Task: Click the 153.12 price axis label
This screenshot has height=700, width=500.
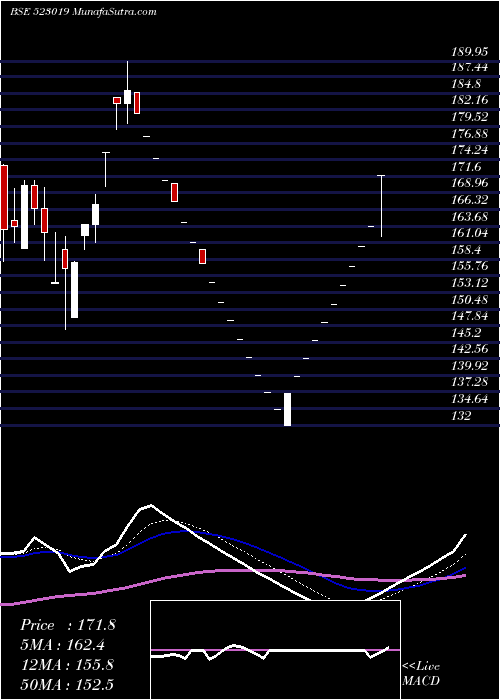Action: (469, 283)
